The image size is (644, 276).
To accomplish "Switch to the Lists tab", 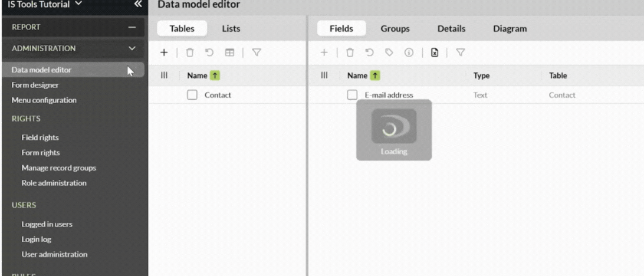I will pyautogui.click(x=231, y=28).
